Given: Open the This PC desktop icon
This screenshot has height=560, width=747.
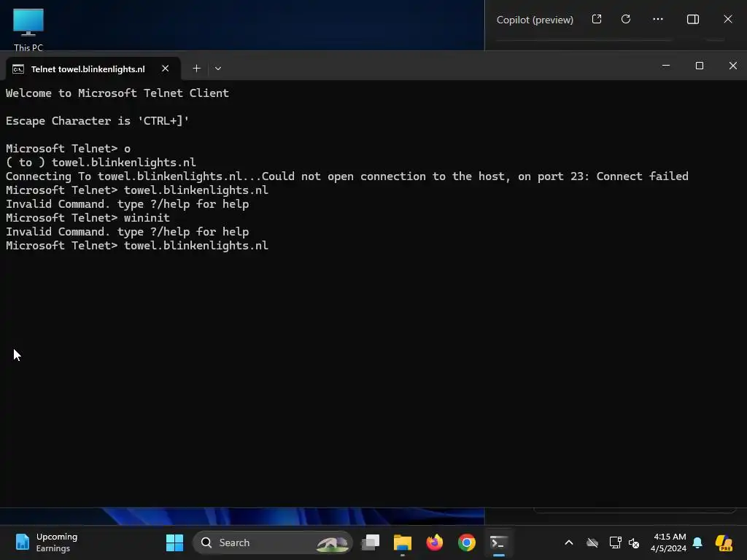Looking at the screenshot, I should pos(28,28).
